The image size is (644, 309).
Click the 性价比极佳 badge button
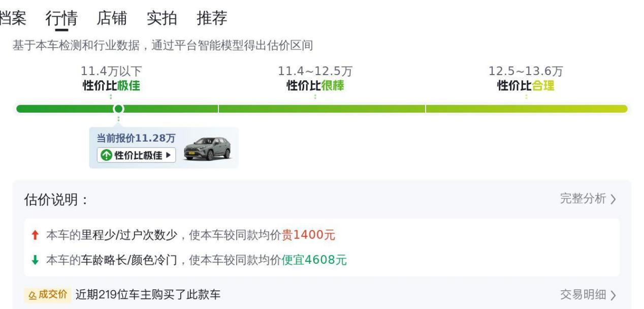point(136,155)
